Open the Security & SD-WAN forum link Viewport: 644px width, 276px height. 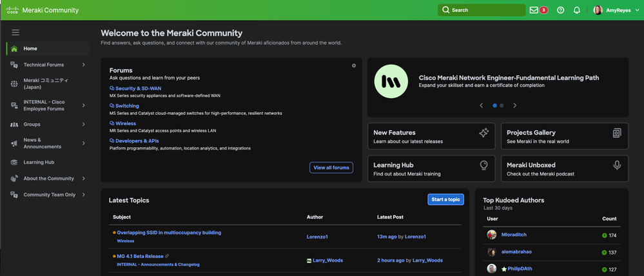tap(138, 88)
